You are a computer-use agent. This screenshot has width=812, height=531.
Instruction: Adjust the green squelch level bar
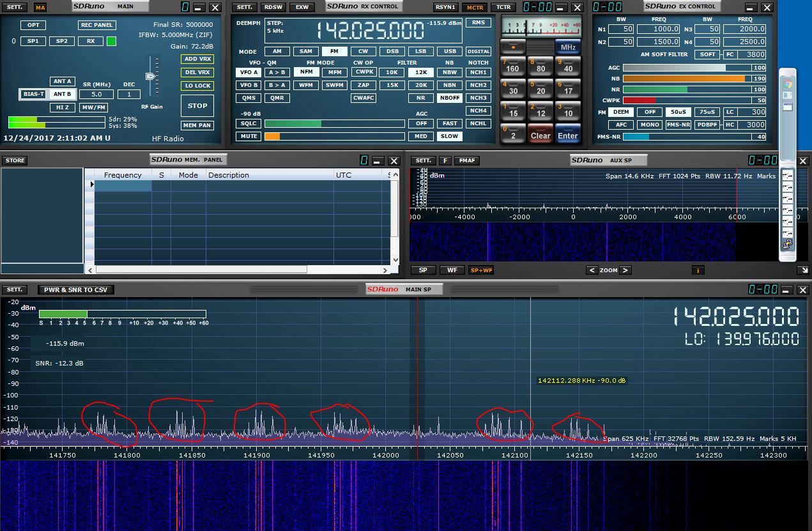tap(335, 123)
